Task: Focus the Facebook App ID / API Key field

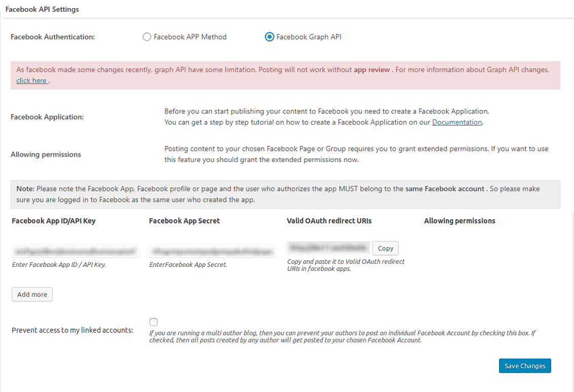Action: coord(75,251)
